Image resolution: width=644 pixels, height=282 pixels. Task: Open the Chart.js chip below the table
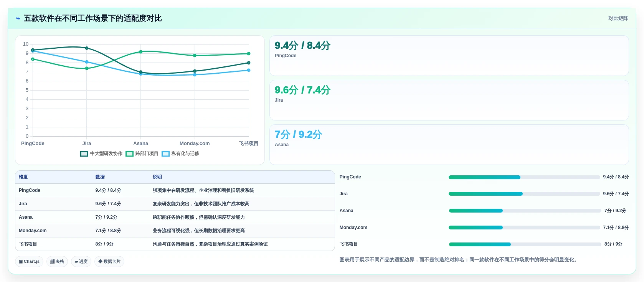[29, 261]
